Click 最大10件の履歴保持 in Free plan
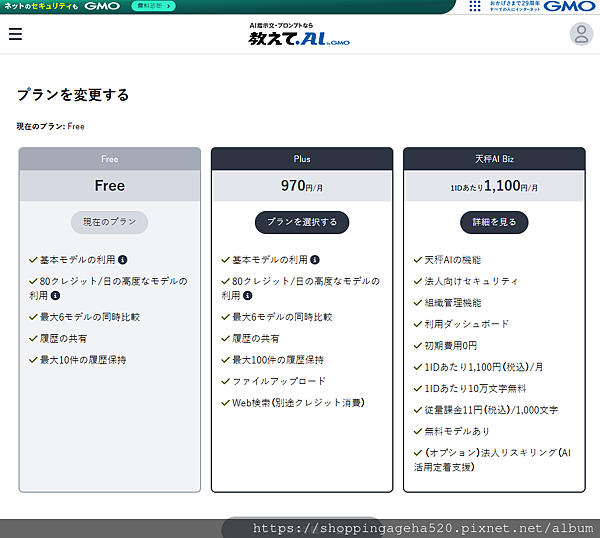The height and width of the screenshot is (538, 600). click(83, 360)
